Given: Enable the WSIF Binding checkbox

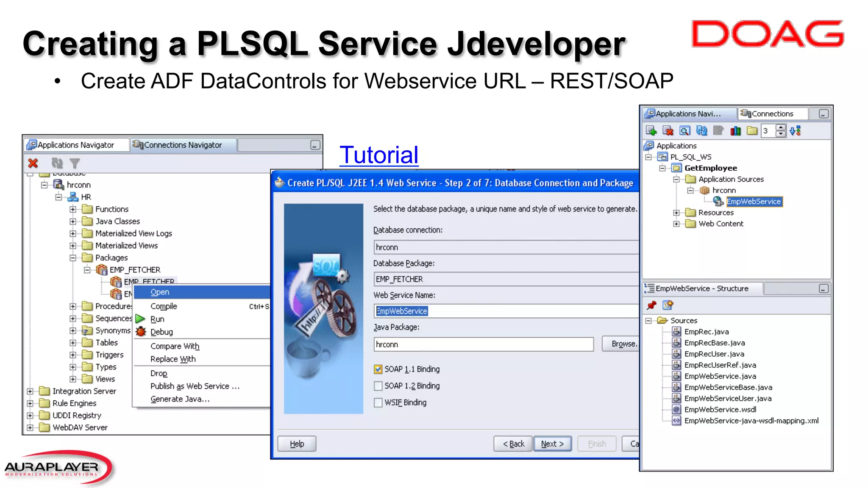Looking at the screenshot, I should click(378, 403).
